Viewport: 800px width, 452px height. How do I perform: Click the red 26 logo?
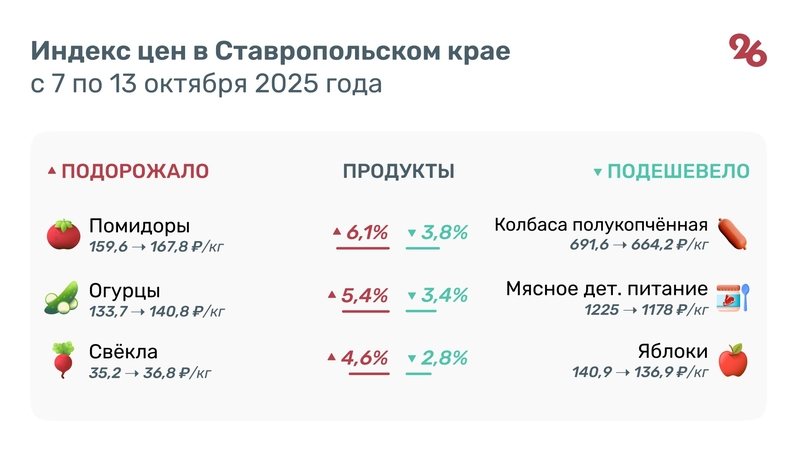pyautogui.click(x=748, y=50)
